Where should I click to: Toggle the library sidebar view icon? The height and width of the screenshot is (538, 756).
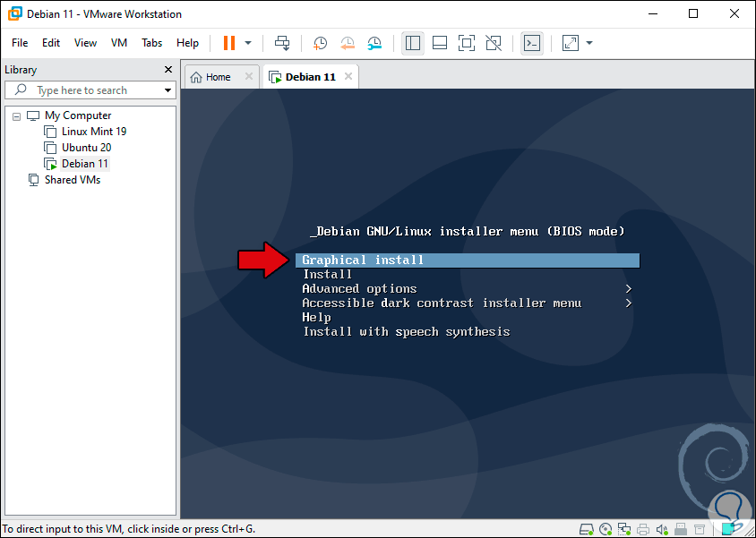413,43
